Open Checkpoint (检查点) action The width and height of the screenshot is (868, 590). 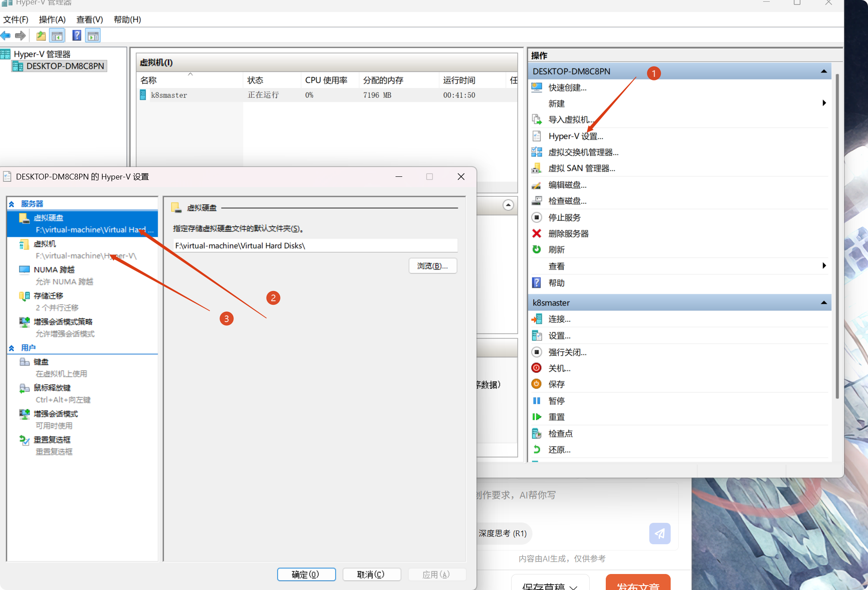pos(560,433)
